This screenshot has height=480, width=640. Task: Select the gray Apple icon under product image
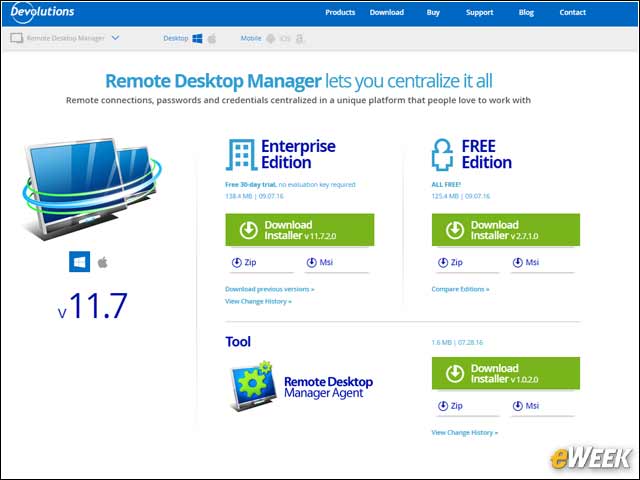click(102, 262)
